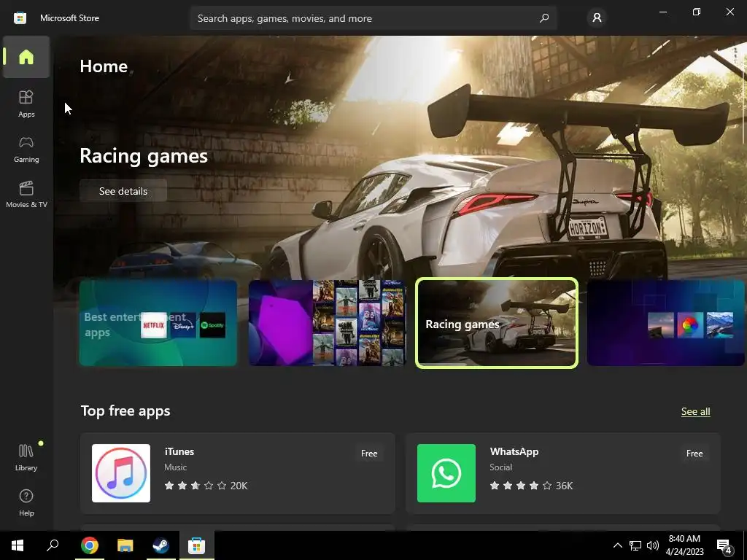Image resolution: width=747 pixels, height=560 pixels.
Task: Click the WhatsApp app icon
Action: 446,472
